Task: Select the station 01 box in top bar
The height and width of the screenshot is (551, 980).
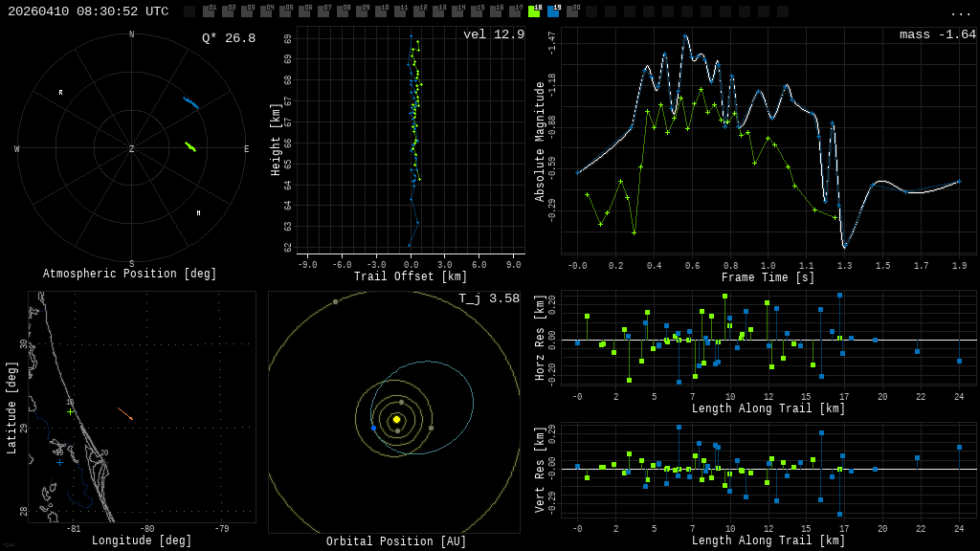Action: [209, 11]
